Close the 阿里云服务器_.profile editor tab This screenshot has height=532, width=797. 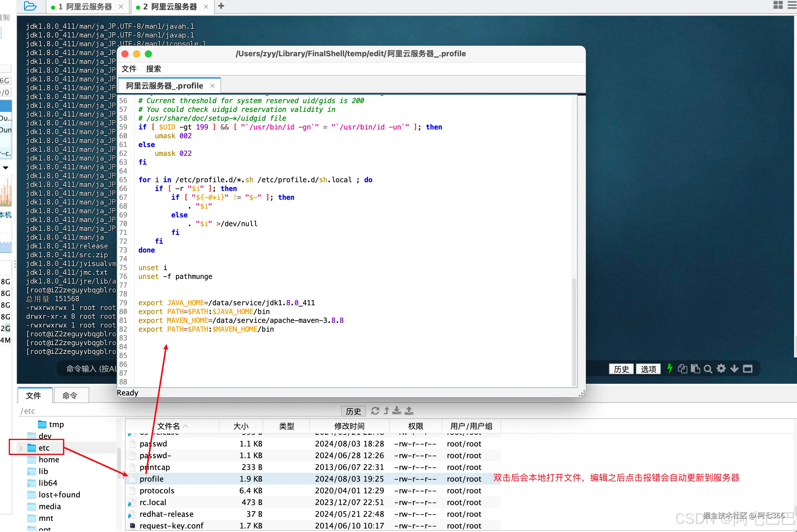pos(213,86)
